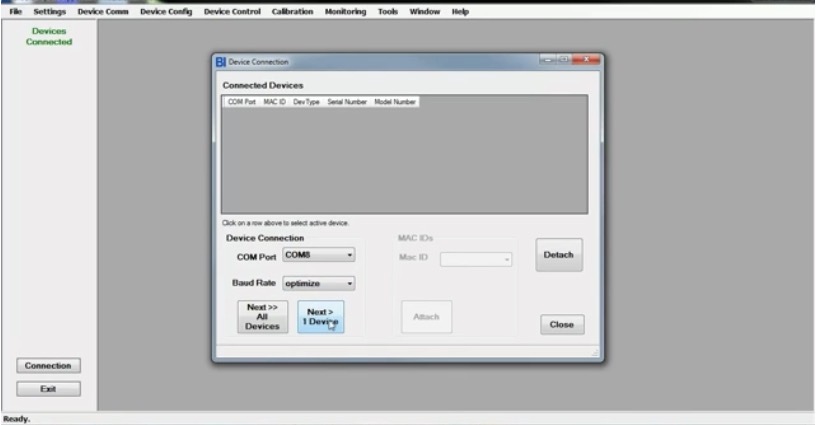
Task: Click the COM Port column header
Action: coord(242,102)
